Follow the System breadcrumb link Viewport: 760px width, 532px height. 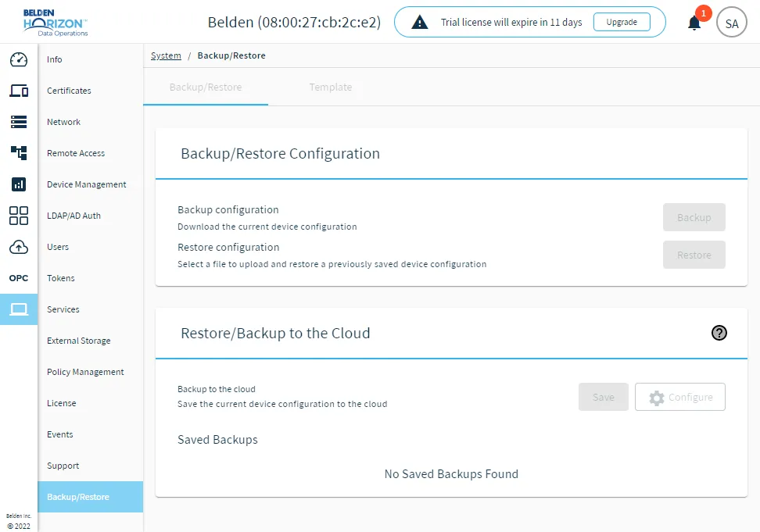pos(166,55)
